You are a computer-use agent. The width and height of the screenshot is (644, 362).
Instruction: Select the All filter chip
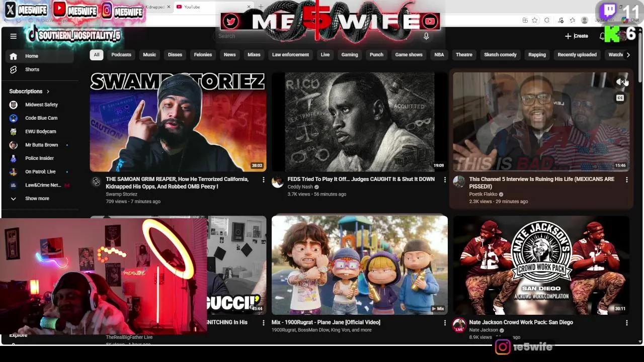pos(97,55)
